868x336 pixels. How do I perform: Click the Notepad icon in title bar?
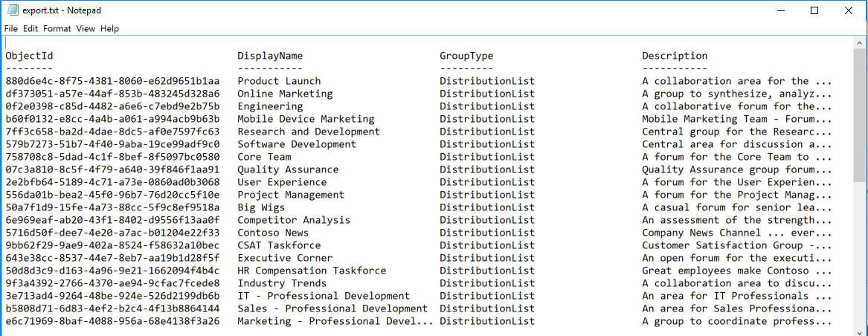[13, 10]
